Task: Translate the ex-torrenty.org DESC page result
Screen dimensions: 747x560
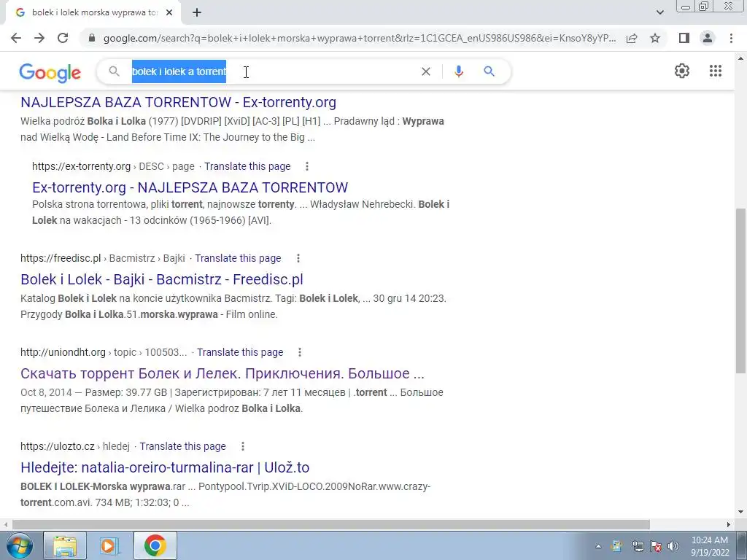Action: pyautogui.click(x=247, y=166)
